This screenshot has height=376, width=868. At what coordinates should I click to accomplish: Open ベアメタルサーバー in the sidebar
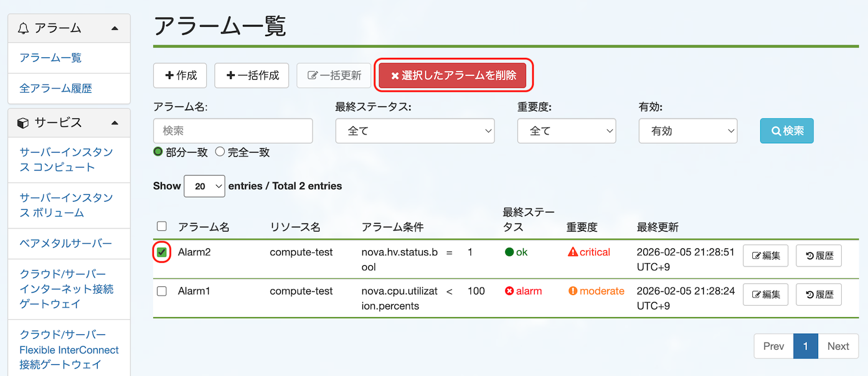(x=65, y=243)
